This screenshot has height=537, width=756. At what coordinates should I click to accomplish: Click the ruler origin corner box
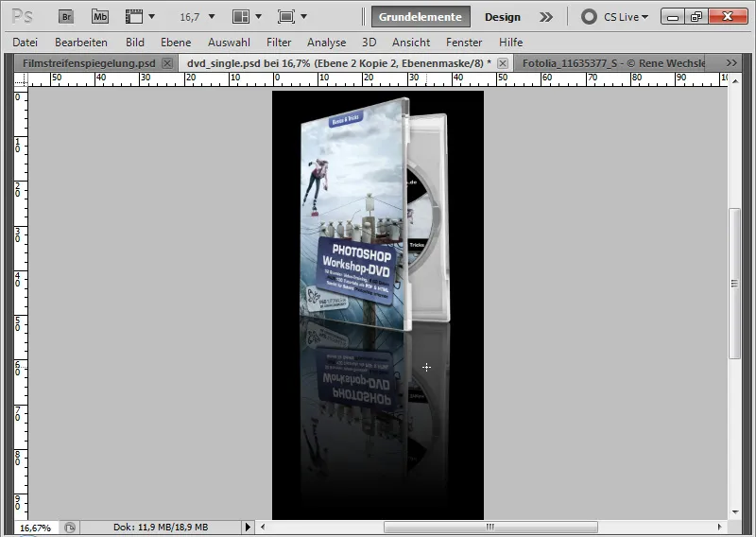(x=21, y=79)
